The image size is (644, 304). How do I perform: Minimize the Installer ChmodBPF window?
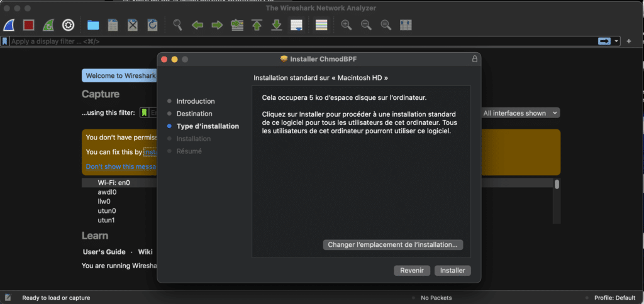coord(174,60)
